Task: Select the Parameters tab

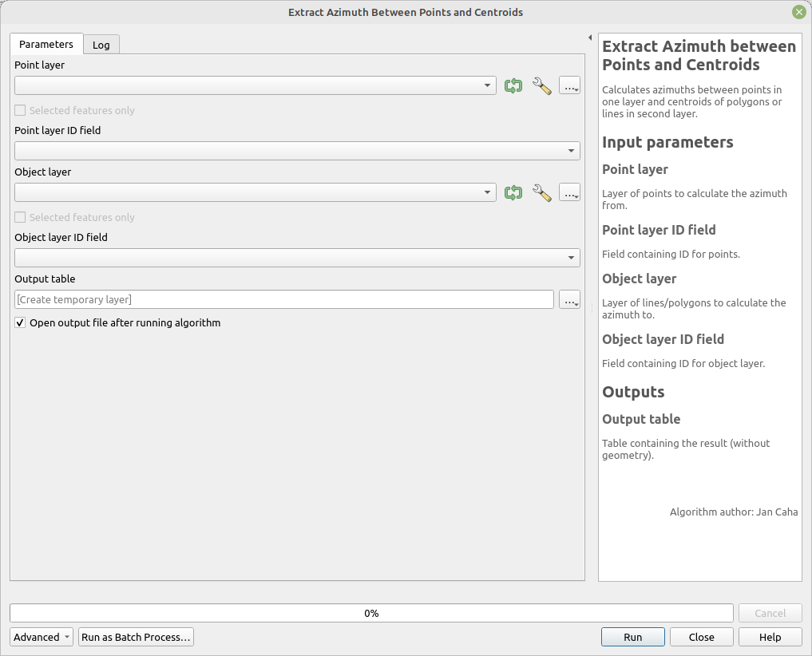Action: (x=46, y=45)
